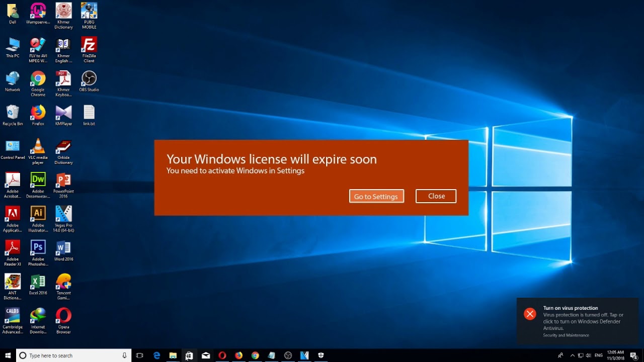Open File Explorer from the taskbar
Viewport: 644px width, 362px height.
point(173,355)
